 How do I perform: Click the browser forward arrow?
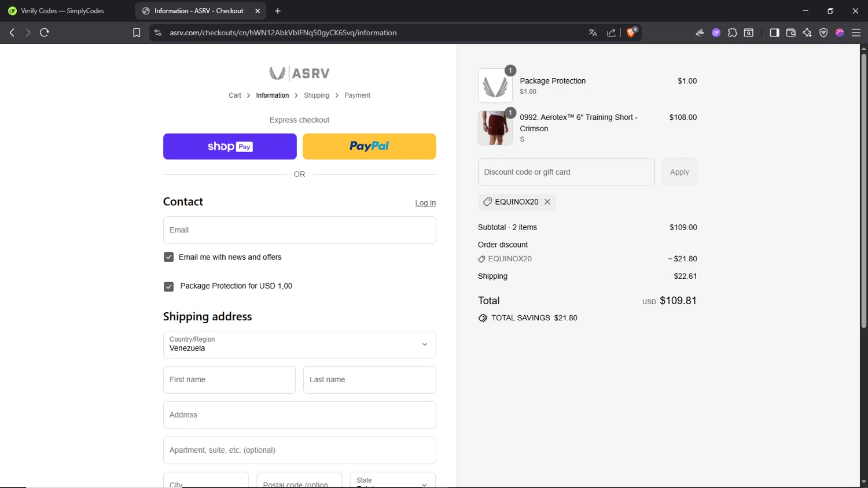(28, 33)
